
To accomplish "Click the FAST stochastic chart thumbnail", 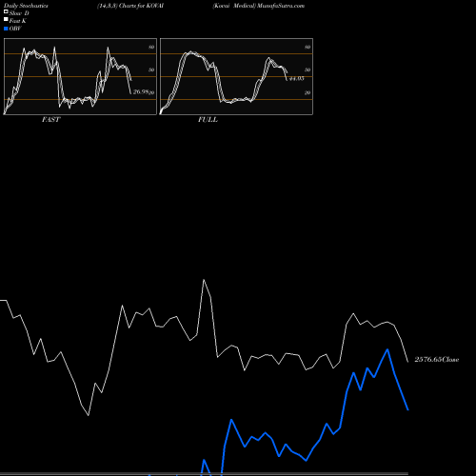I will 80,76.
